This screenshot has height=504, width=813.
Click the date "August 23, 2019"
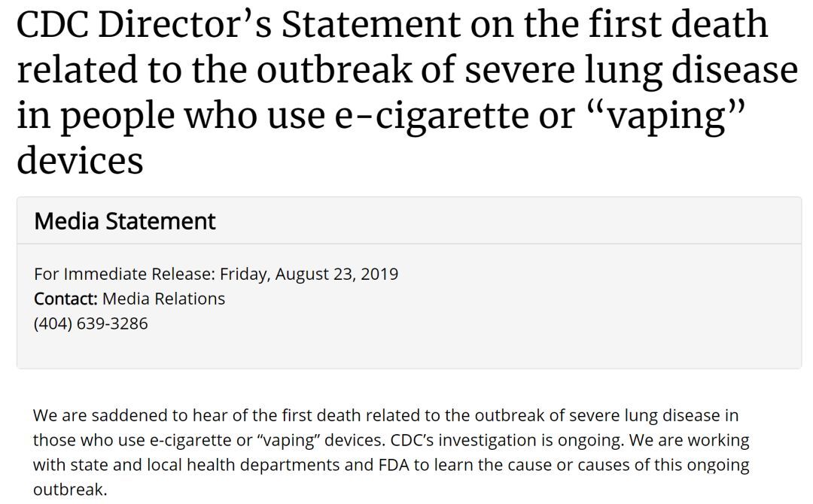(x=336, y=274)
